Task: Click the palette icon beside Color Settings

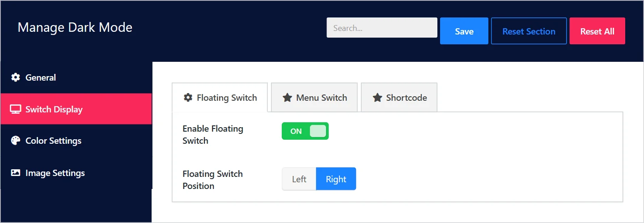Action: [x=16, y=141]
